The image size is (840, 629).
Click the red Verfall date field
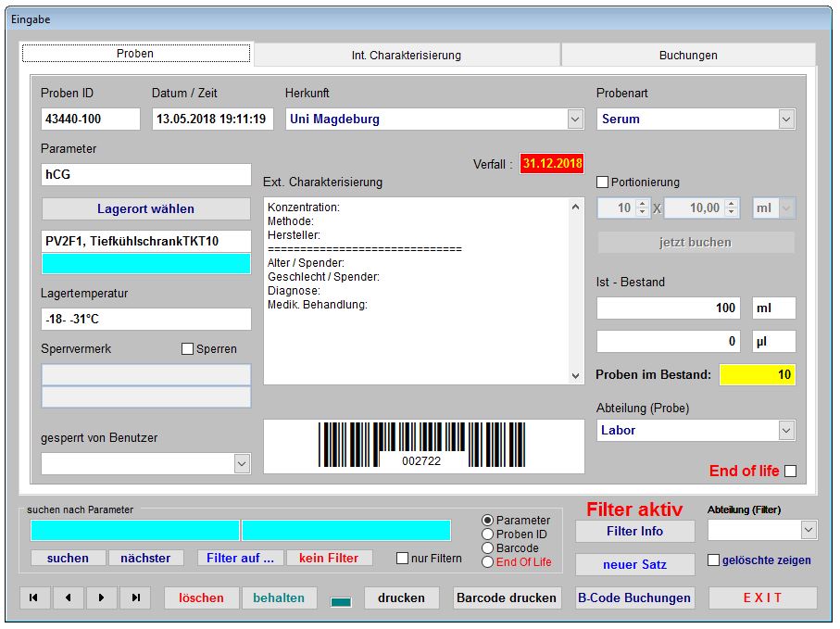(552, 163)
